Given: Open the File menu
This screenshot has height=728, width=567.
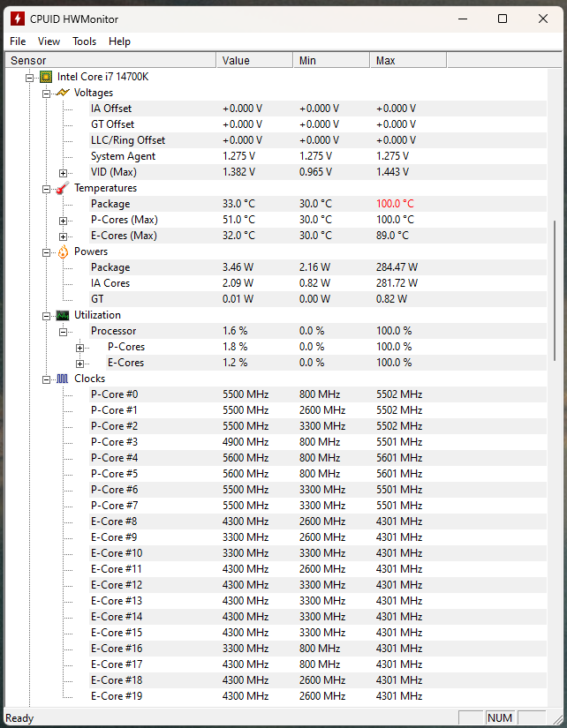Looking at the screenshot, I should point(18,41).
